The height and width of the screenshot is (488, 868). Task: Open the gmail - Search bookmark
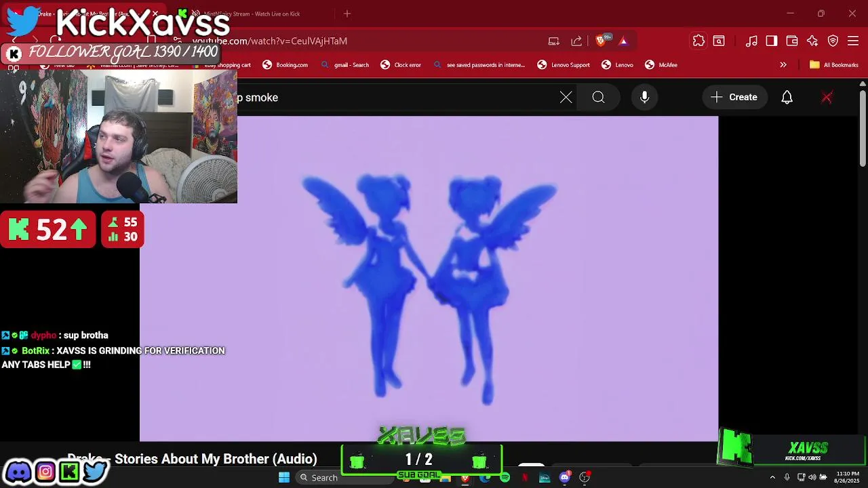[344, 65]
